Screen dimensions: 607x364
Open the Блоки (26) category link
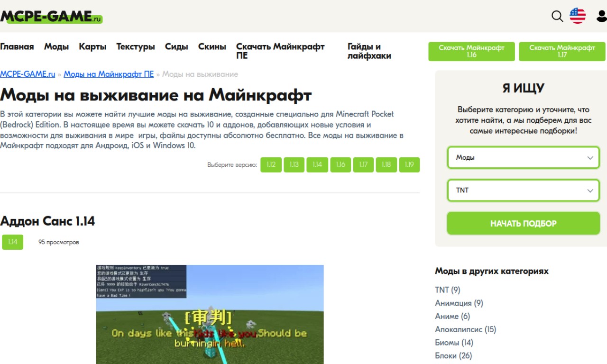453,355
